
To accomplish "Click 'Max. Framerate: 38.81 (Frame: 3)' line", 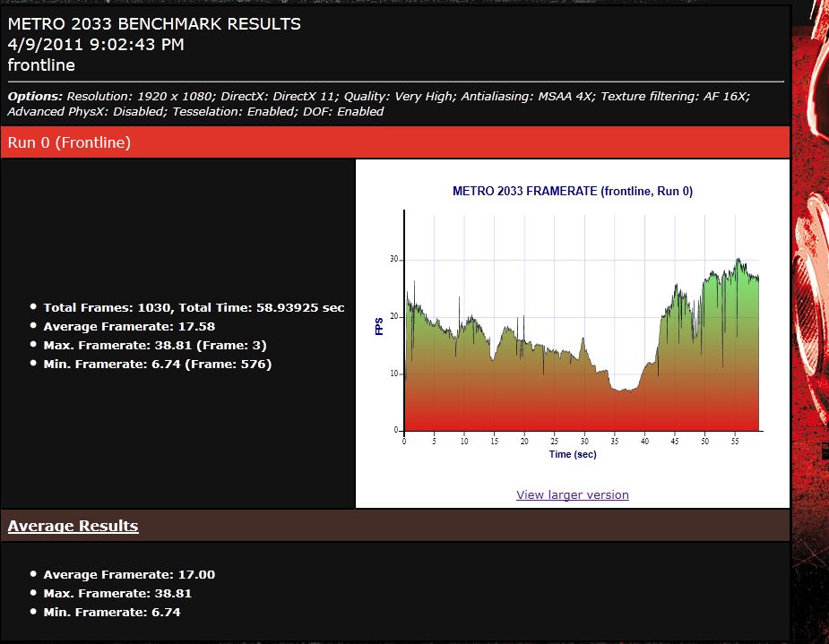I will click(155, 346).
